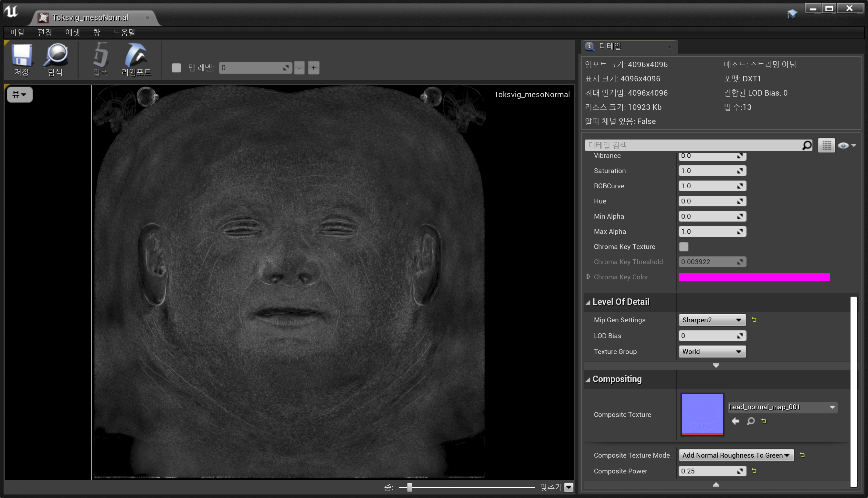Click the Composite Texture thumbnail
The width and height of the screenshot is (868, 498).
pyautogui.click(x=703, y=414)
